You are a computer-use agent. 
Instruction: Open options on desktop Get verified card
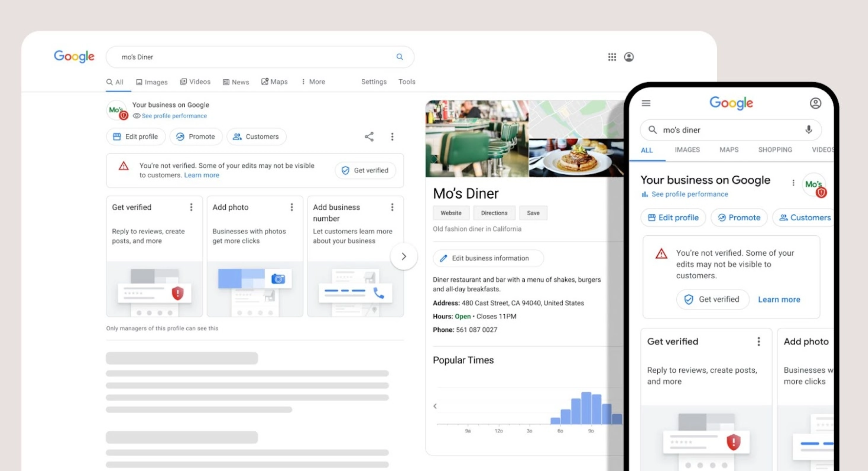[x=191, y=207]
